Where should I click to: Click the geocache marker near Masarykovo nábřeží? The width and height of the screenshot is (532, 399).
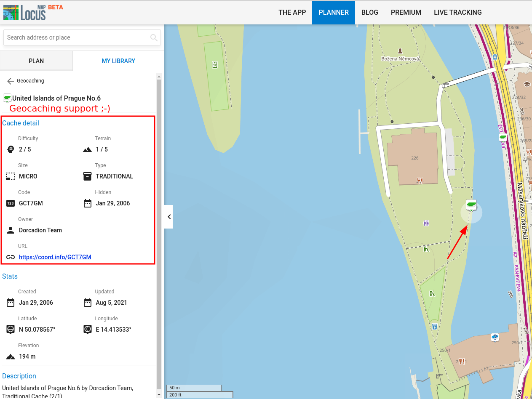pos(503,137)
